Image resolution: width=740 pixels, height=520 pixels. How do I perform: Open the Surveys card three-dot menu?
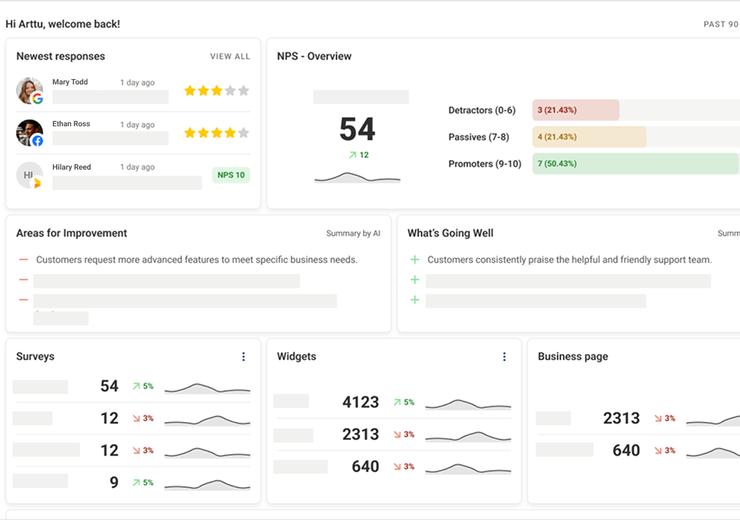click(x=243, y=357)
